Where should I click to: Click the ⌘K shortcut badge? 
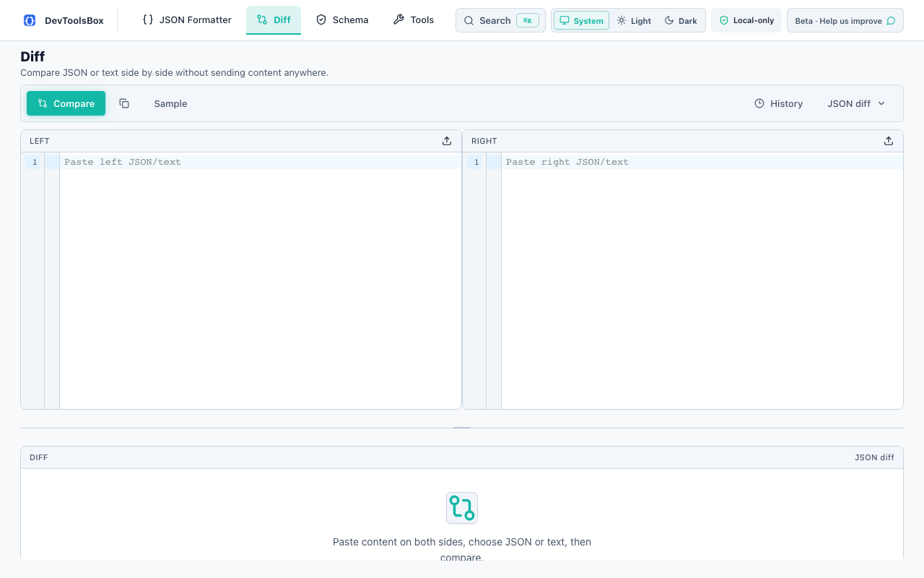click(528, 20)
